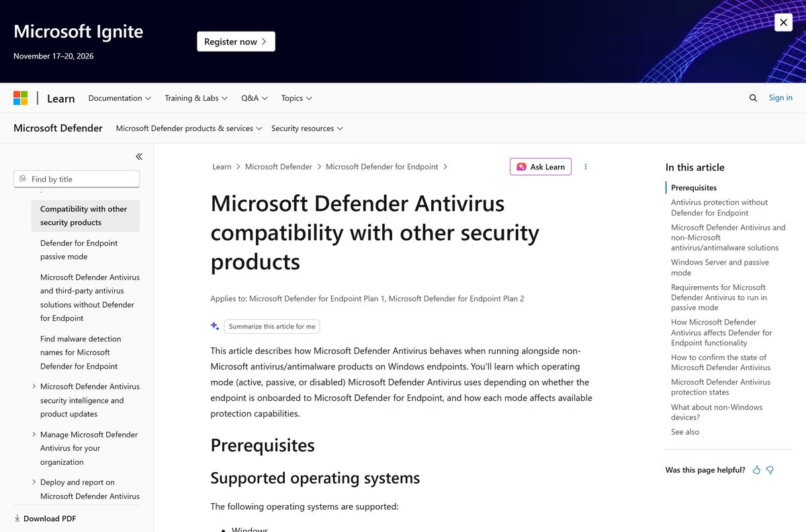Click the Download PDF arrow icon
Viewport: 806px width, 532px height.
(x=17, y=519)
